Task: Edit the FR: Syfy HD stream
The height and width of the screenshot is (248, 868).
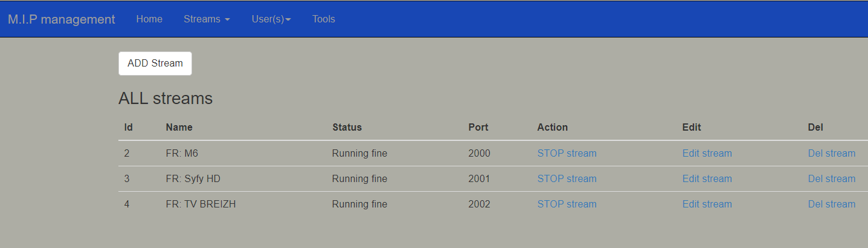Action: 707,179
